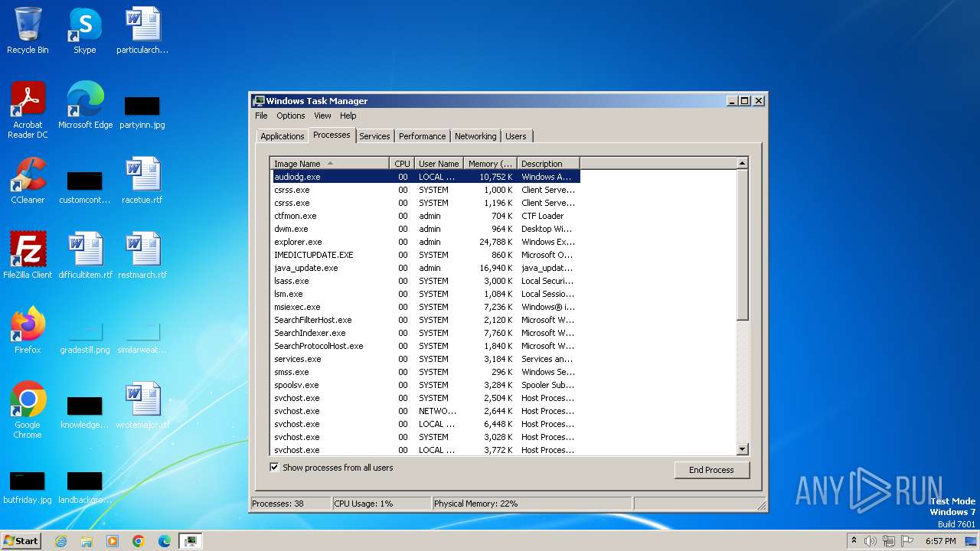Image resolution: width=980 pixels, height=551 pixels.
Task: Launch Firefox from the desktop
Action: [28, 330]
